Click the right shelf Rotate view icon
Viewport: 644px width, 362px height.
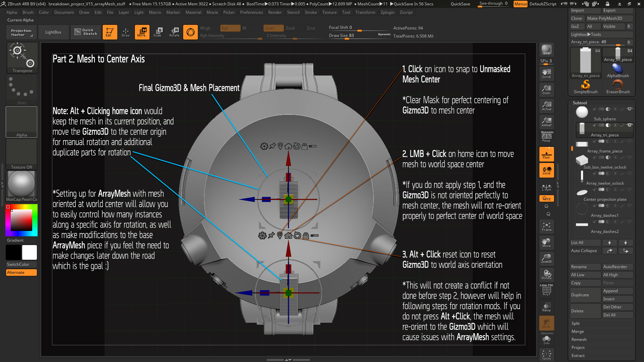(x=546, y=275)
